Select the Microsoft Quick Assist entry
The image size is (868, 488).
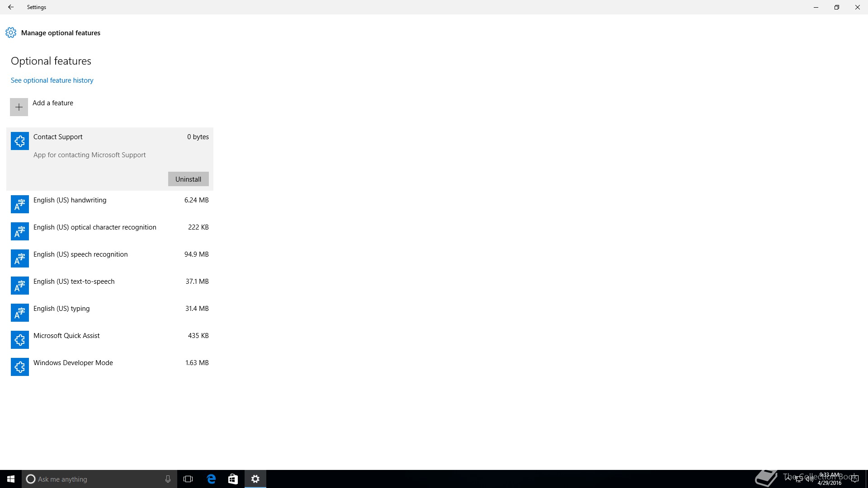[110, 340]
